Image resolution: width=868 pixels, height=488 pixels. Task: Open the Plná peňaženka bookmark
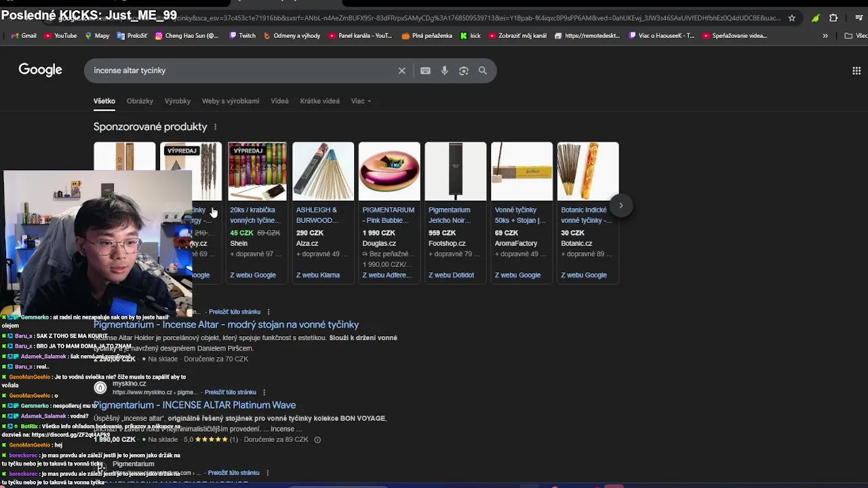pyautogui.click(x=427, y=36)
